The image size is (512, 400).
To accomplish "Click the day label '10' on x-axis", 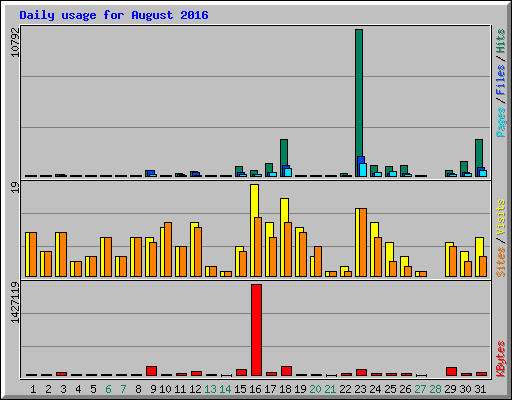I will 165,389.
